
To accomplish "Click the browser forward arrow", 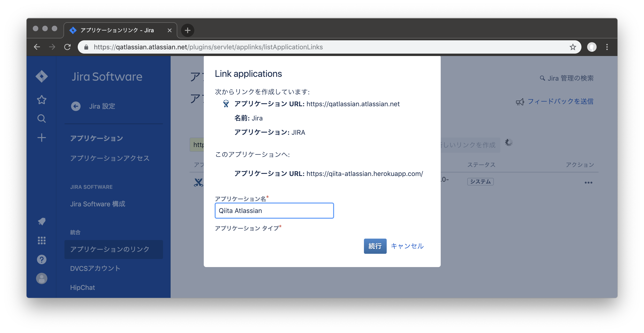I will point(52,47).
